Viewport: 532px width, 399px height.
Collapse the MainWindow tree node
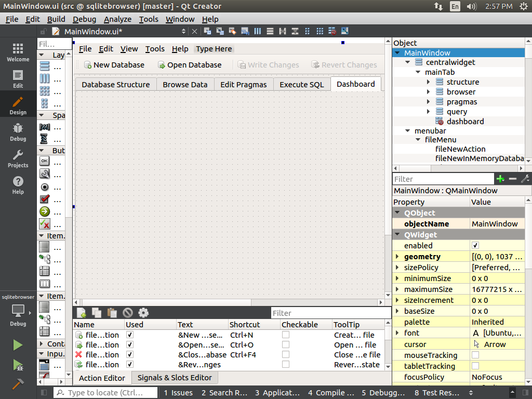(397, 53)
